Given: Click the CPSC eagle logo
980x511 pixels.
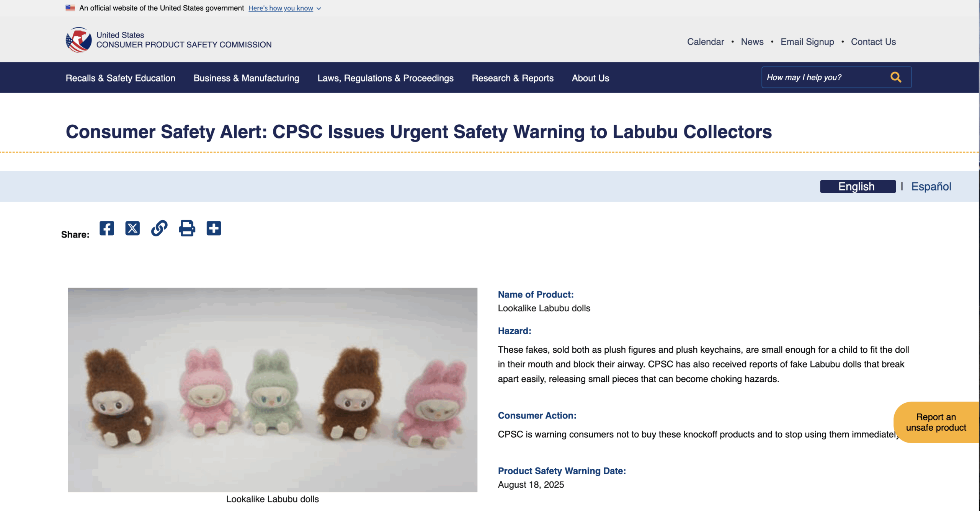Looking at the screenshot, I should tap(79, 40).
